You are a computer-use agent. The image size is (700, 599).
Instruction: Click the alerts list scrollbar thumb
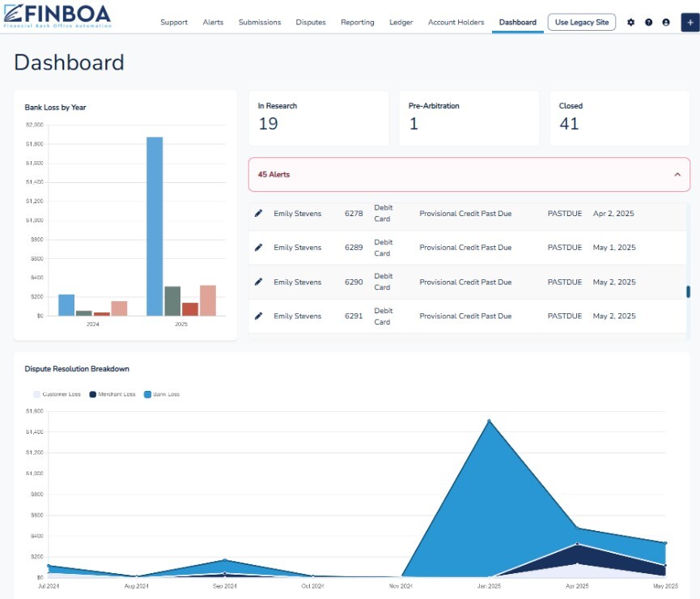click(688, 292)
